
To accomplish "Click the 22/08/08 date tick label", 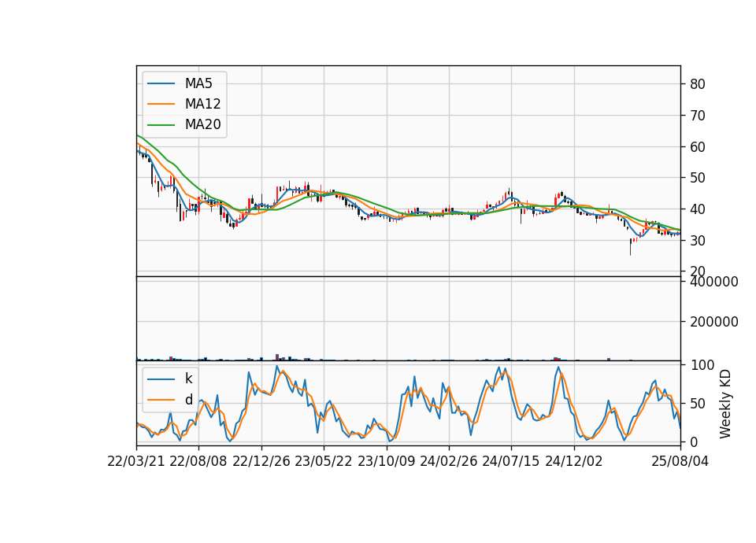I will [198, 462].
